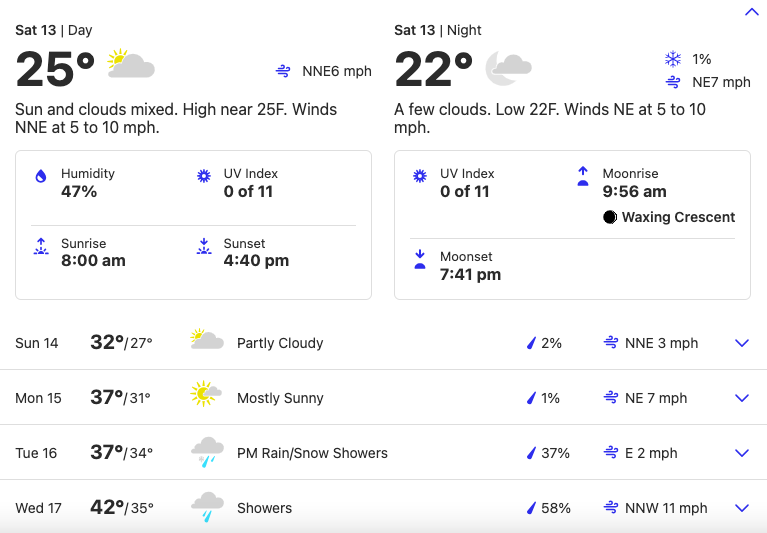Click the daytime UV Index icon
The width and height of the screenshot is (767, 533).
pyautogui.click(x=204, y=176)
